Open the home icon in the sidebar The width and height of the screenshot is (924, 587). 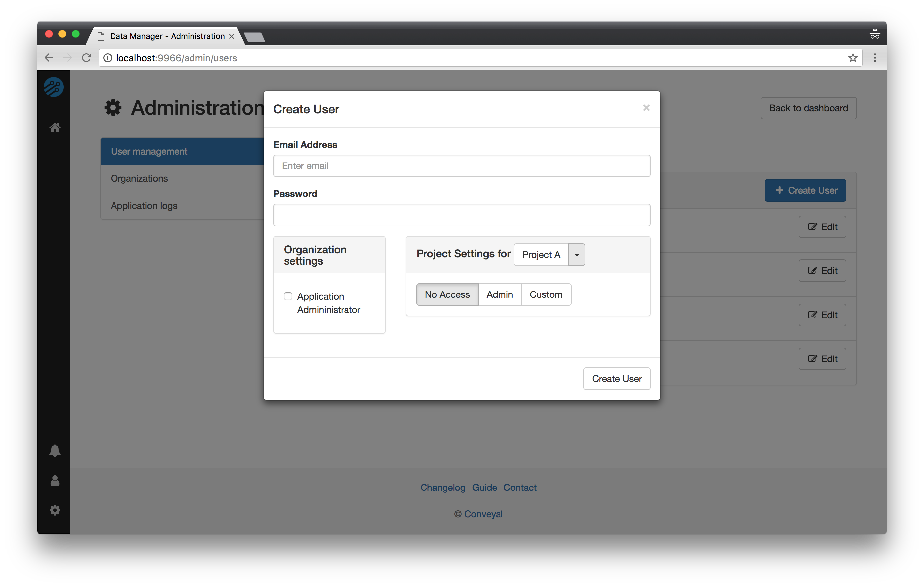[55, 128]
